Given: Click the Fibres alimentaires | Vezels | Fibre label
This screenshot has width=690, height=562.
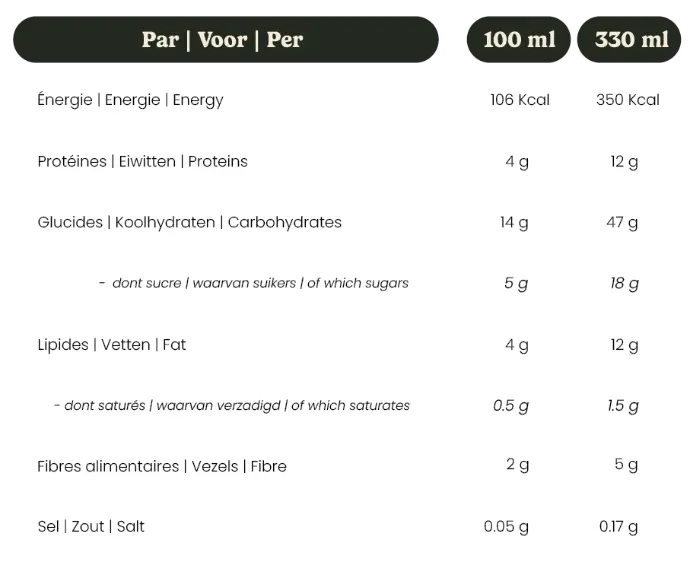Looking at the screenshot, I should [161, 466].
